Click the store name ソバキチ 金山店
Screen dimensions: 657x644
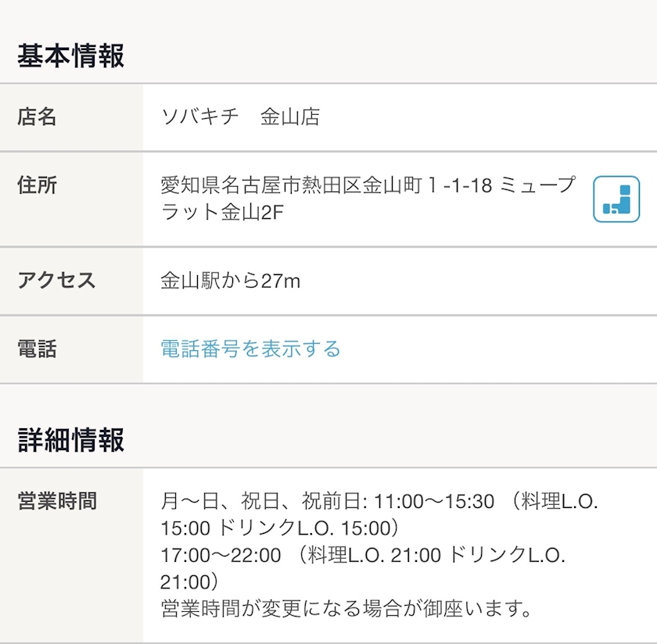[x=240, y=117]
